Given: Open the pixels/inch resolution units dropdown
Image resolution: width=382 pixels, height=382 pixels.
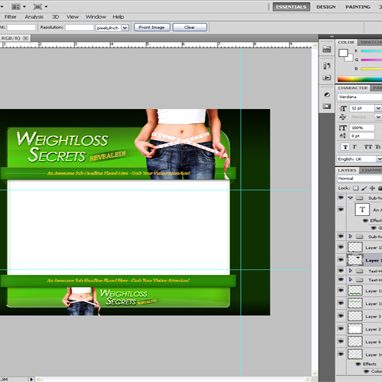Looking at the screenshot, I should click(x=125, y=28).
